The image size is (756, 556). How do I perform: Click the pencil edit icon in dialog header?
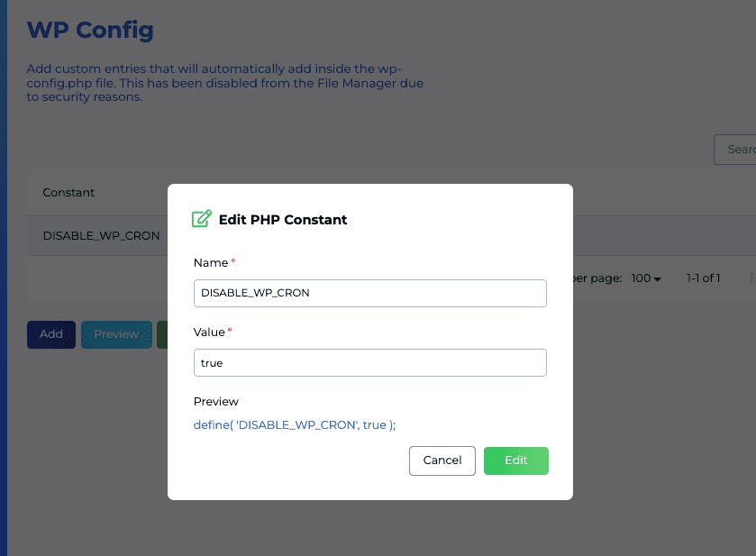(202, 219)
